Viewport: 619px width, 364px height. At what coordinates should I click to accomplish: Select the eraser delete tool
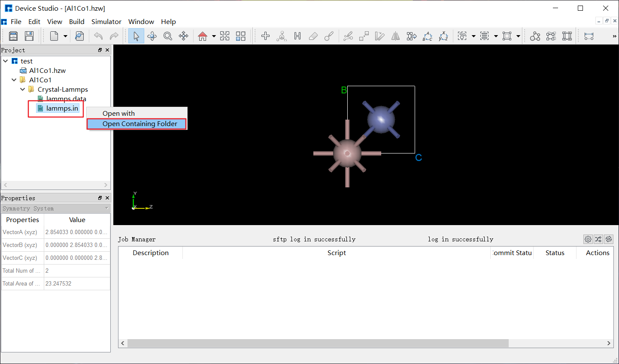(313, 36)
